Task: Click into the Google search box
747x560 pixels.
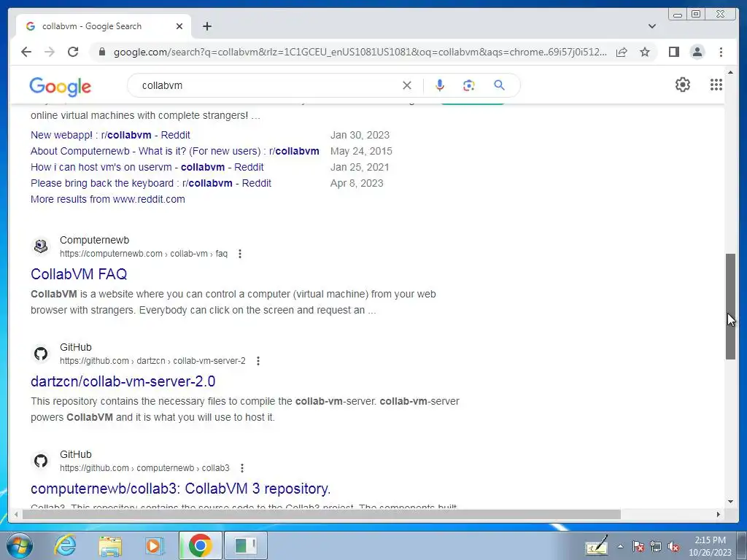Action: [x=267, y=85]
